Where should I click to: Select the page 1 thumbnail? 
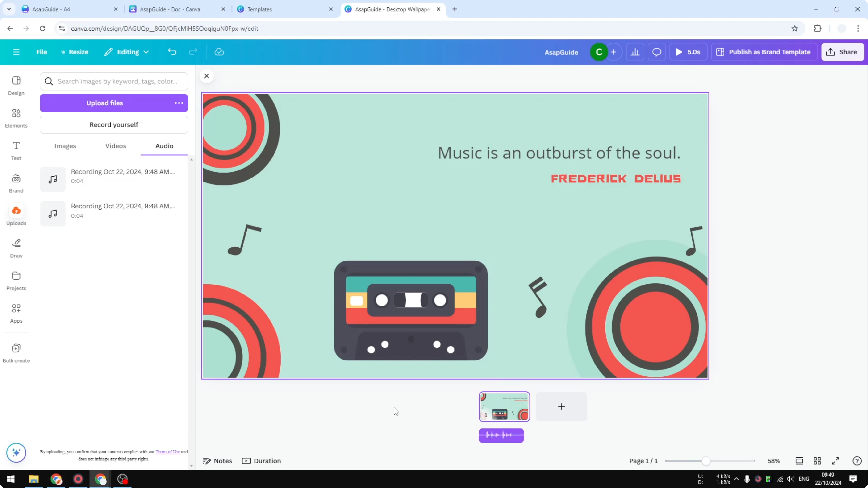point(504,406)
